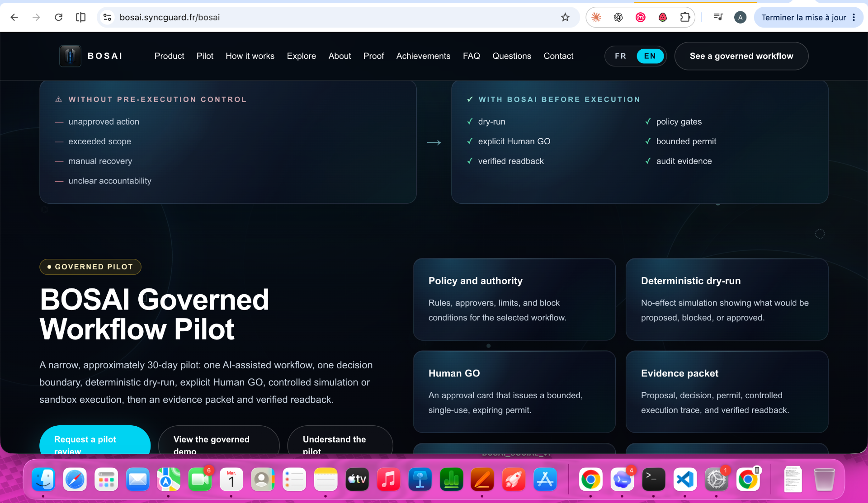Open the red circular M extension icon
Viewport: 868px width, 503px height.
point(640,17)
